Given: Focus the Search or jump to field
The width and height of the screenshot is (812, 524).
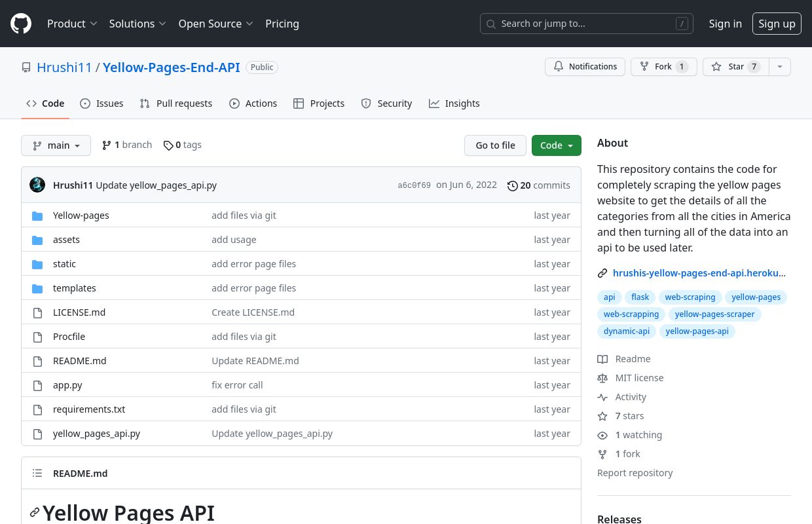Looking at the screenshot, I should pos(587,24).
